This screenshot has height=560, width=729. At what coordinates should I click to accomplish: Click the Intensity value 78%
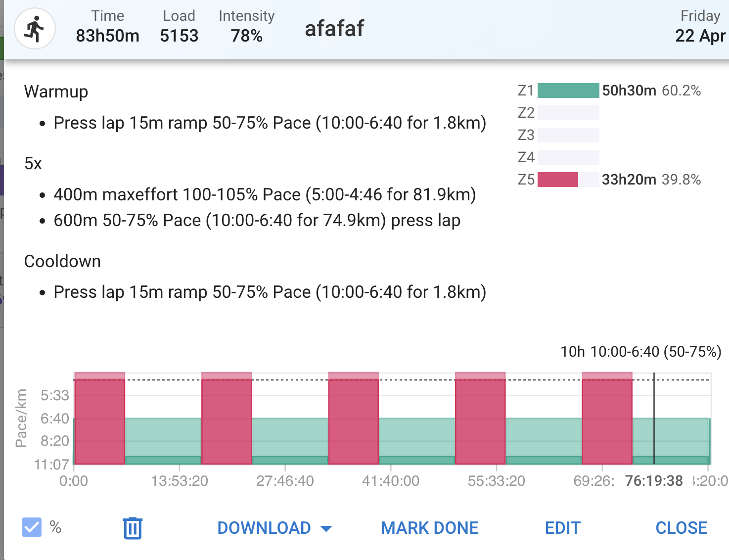[247, 36]
